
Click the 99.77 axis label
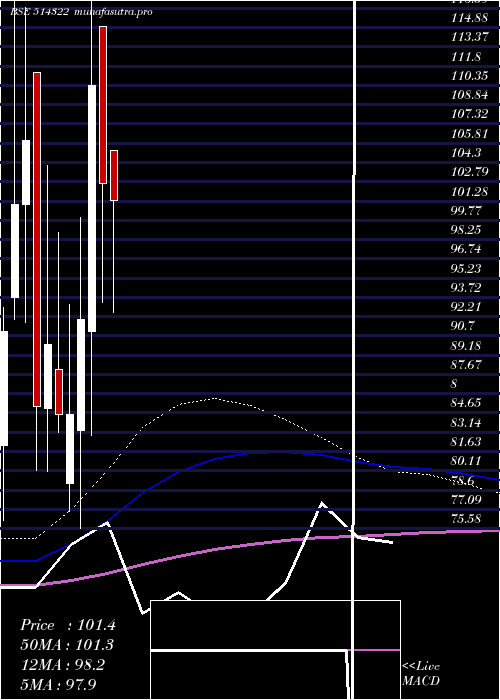466,210
